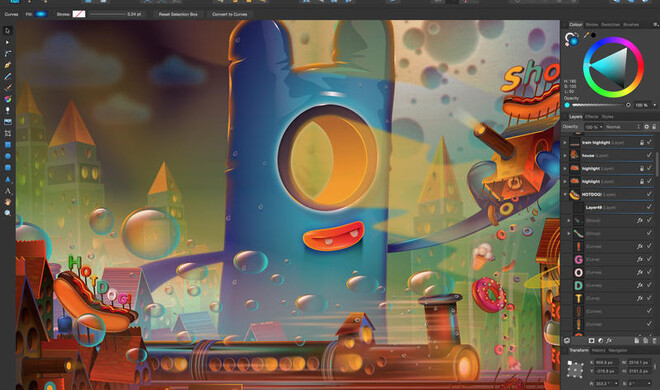The height and width of the screenshot is (390, 660).
Task: Select the Fill gradient tool
Action: pyautogui.click(x=8, y=99)
